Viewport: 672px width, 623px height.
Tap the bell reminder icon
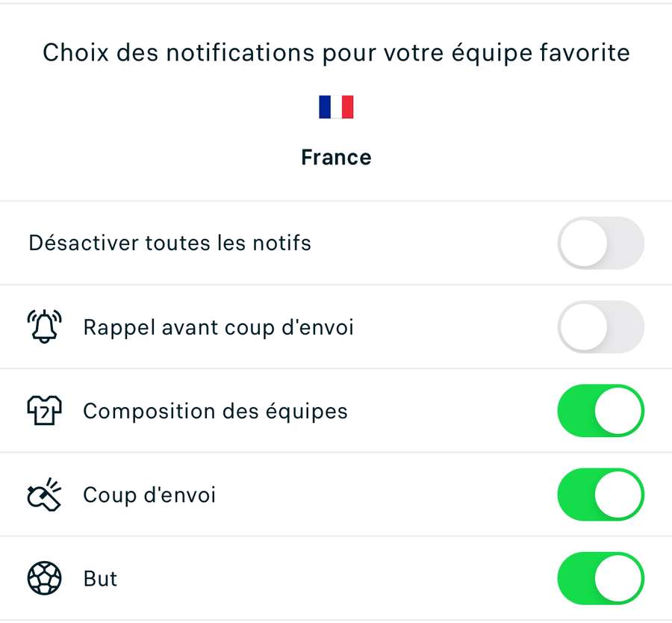coord(45,327)
